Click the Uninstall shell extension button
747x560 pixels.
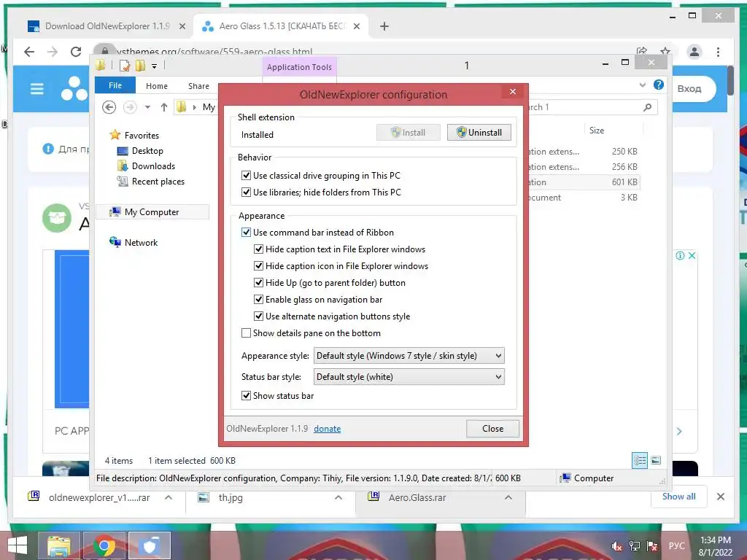(x=479, y=133)
